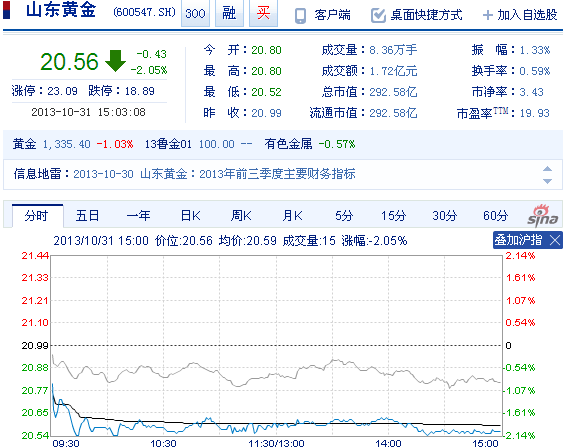Click the sina logo icon
This screenshot has width=565, height=448.
543,216
